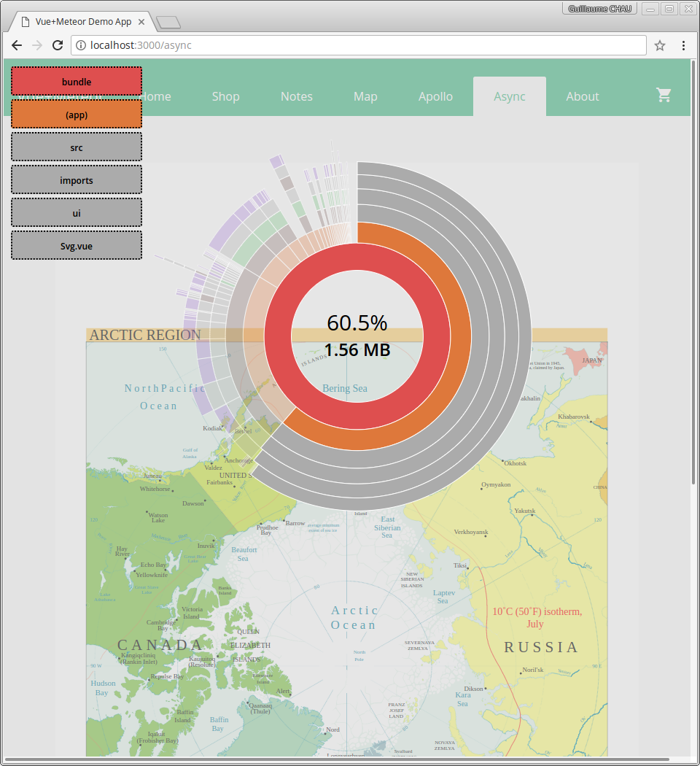Select the Vue+Meteor Demo App browser tab
This screenshot has width=700, height=766.
(82, 22)
